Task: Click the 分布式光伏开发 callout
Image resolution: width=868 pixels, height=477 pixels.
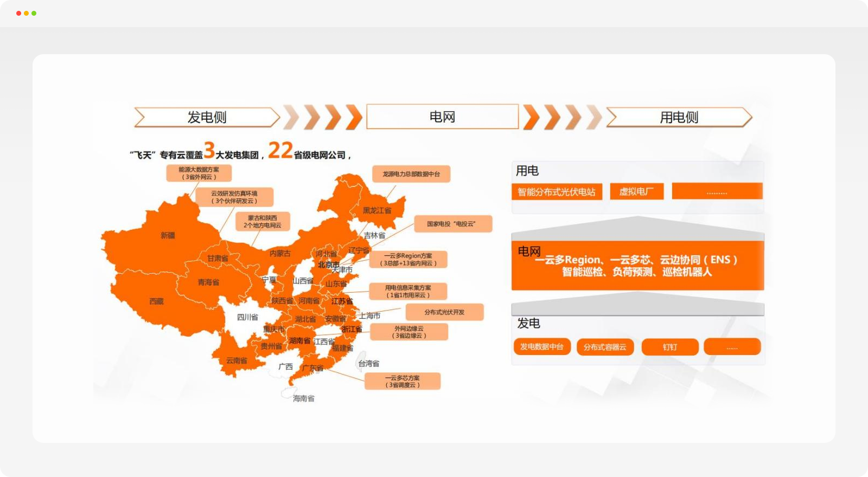Action: point(444,312)
